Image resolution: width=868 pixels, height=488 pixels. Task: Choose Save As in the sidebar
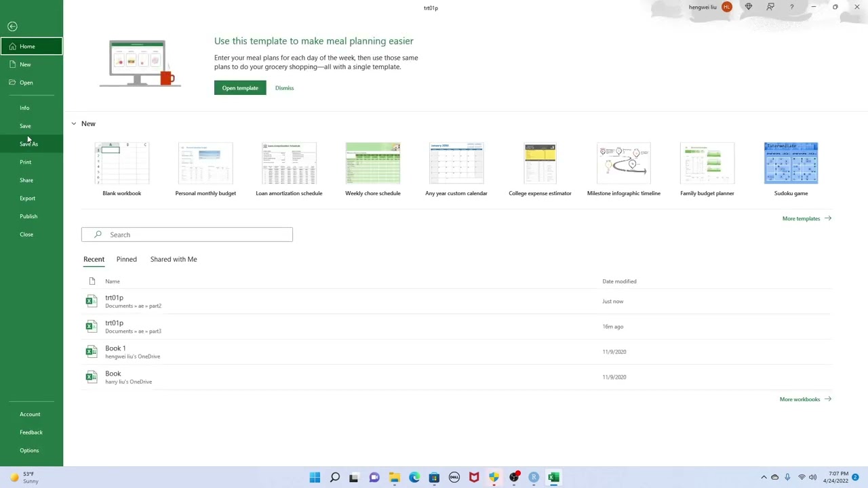(x=28, y=144)
